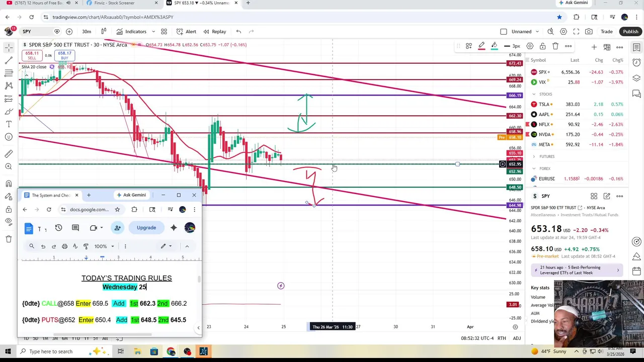644x362 pixels.
Task: Toggle lock all drawings in sidebar
Action: 9,209
